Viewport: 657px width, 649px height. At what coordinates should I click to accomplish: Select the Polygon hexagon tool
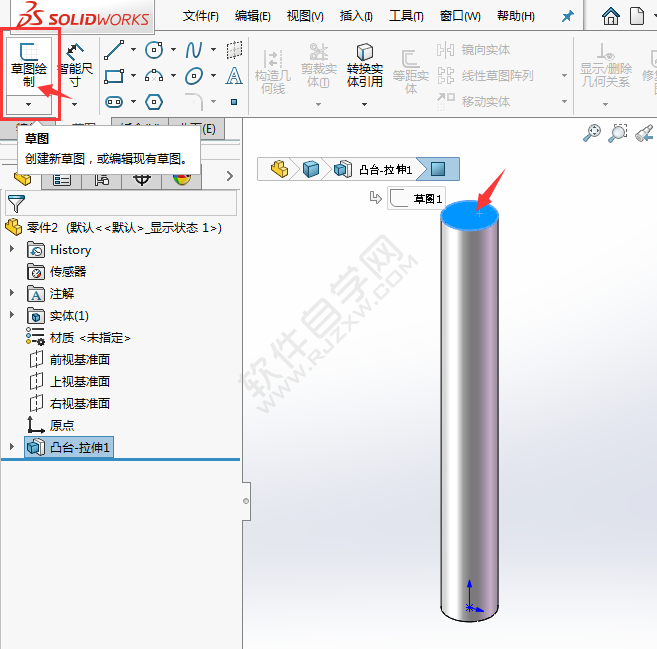coord(154,101)
